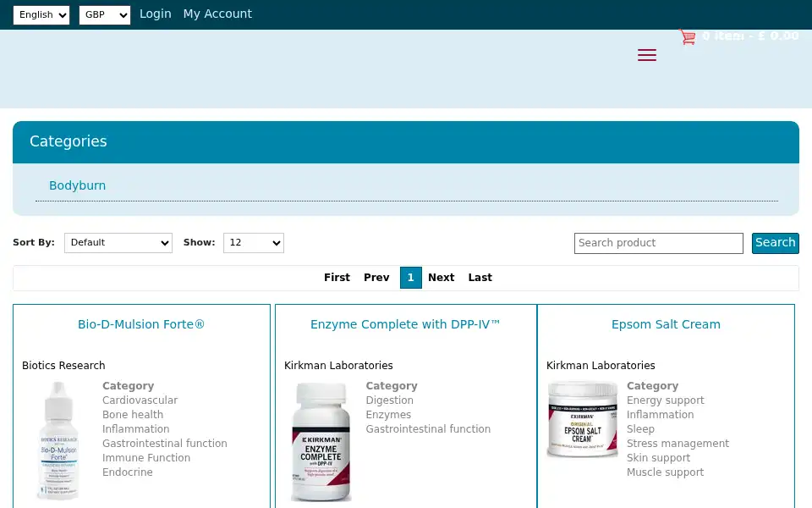
Task: Click the Login link
Action: tap(156, 14)
